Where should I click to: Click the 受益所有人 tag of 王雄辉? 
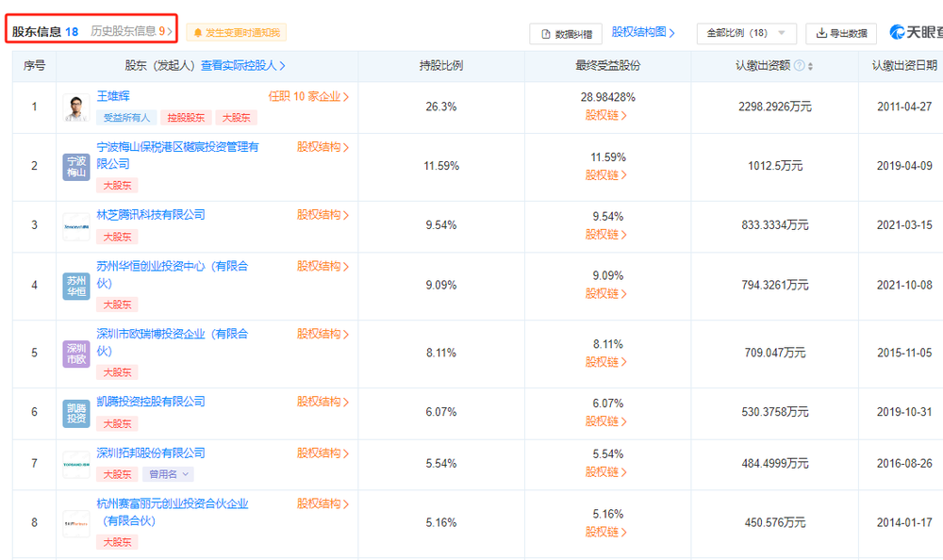126,117
